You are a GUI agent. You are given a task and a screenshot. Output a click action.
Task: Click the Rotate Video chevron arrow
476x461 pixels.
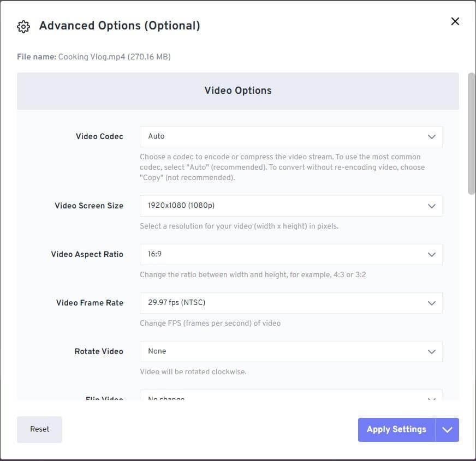pos(432,352)
